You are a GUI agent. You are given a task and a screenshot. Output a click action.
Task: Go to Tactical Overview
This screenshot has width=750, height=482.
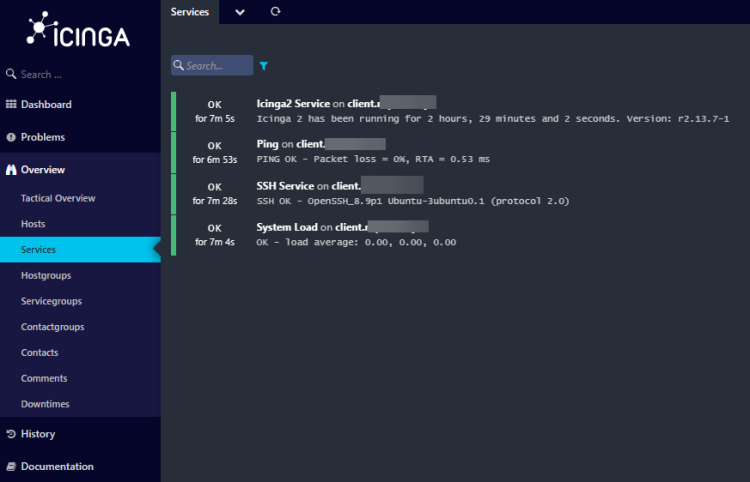58,198
